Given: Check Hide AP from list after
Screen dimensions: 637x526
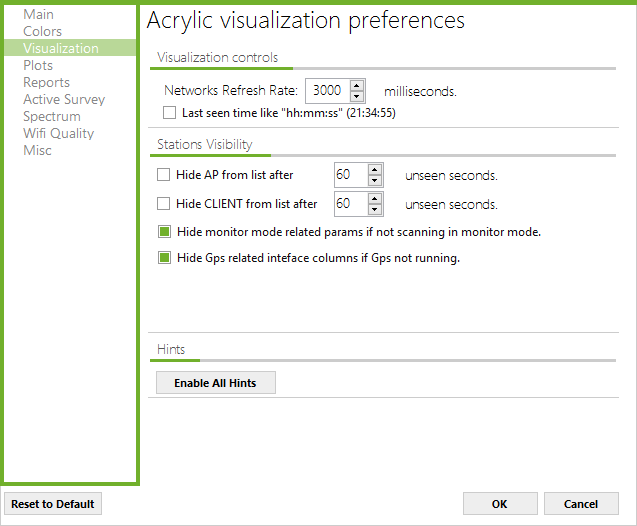Looking at the screenshot, I should point(163,175).
